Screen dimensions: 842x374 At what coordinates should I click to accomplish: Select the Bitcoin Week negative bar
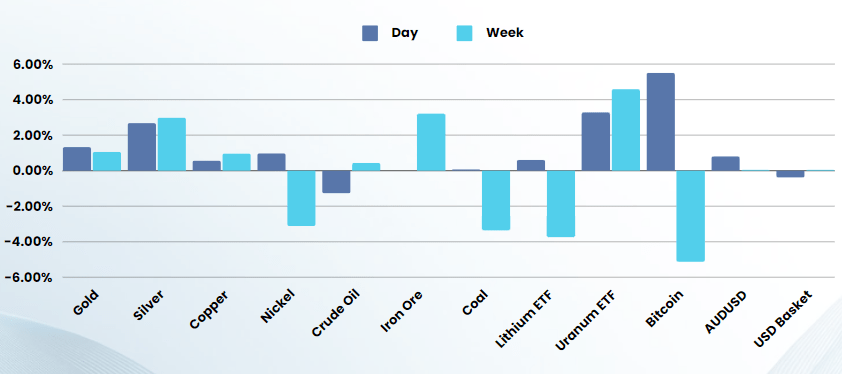click(x=691, y=216)
